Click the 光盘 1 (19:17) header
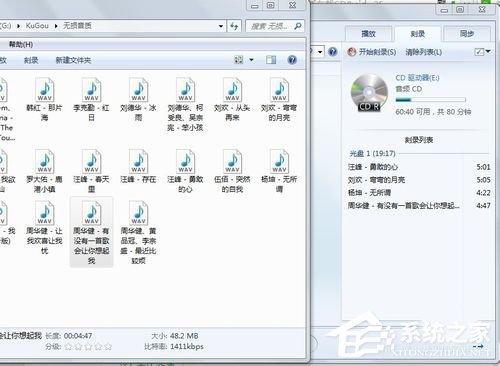Screen dimensions: 500x366 coord(372,153)
